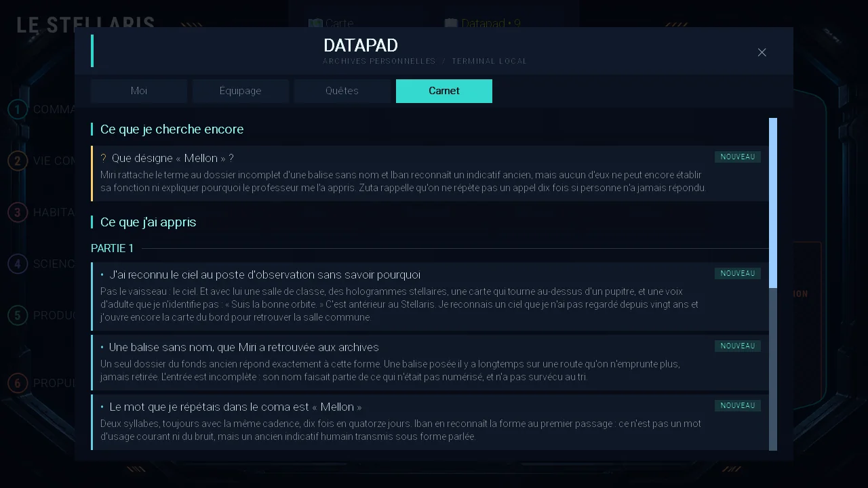
Task: Switch to the Moi tab
Action: (x=139, y=91)
